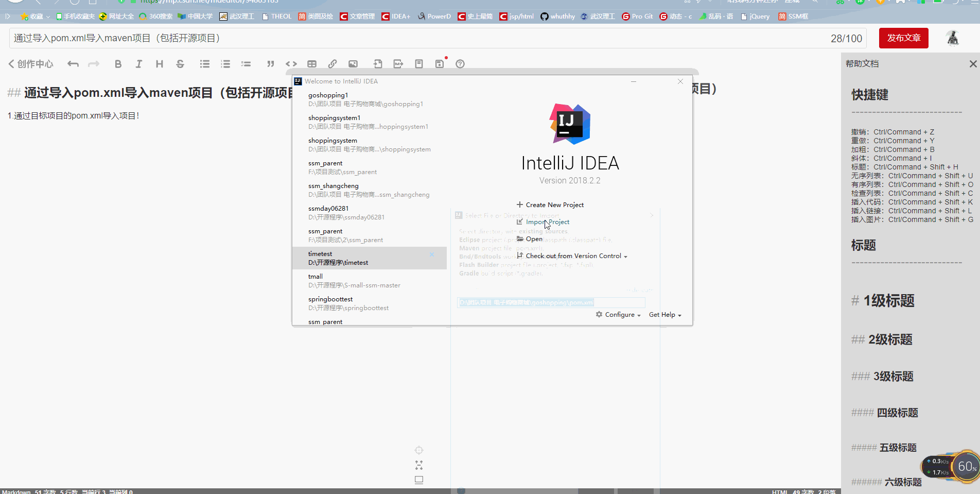Click the red 发布文章 publish button

click(x=903, y=38)
